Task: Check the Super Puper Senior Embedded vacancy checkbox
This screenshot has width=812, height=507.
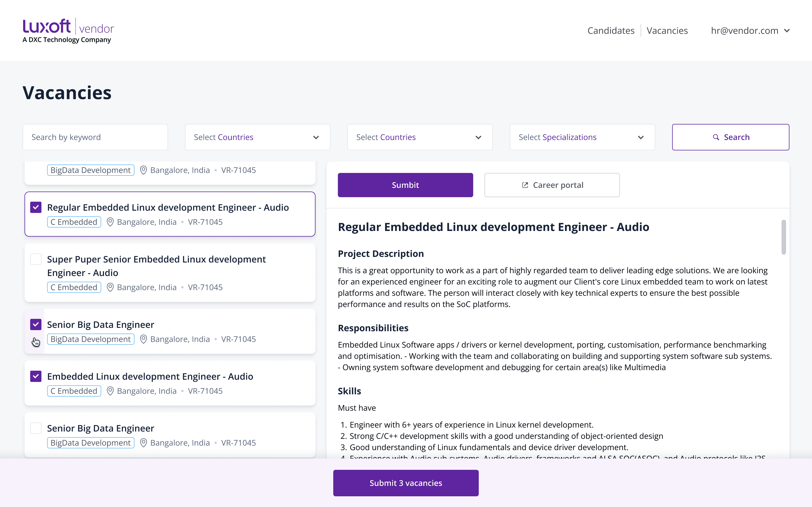Action: (36, 259)
